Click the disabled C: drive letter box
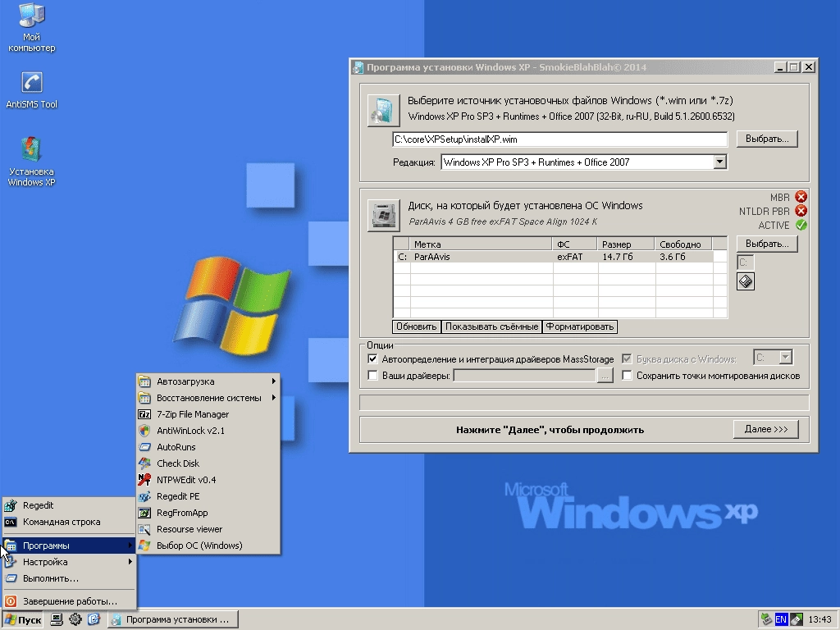840x630 pixels. click(745, 262)
